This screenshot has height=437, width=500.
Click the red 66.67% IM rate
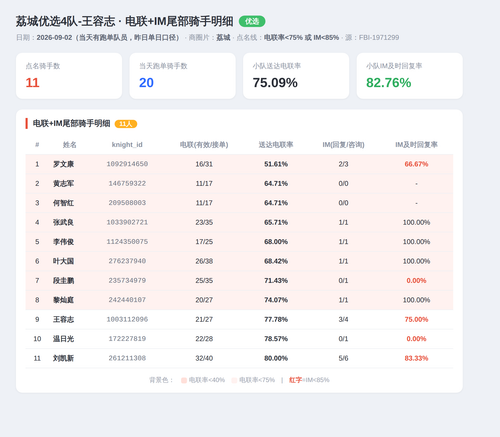416,164
